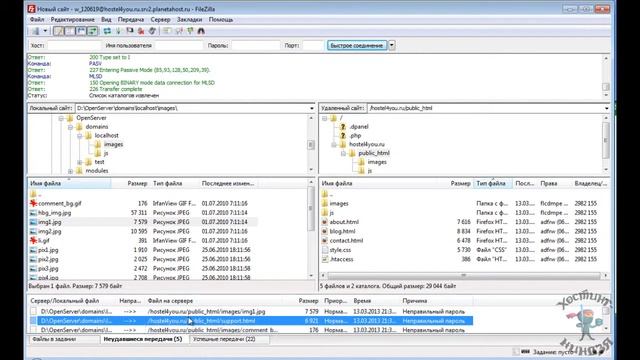This screenshot has width=640, height=360.
Task: Toggle message log display button
Action: [59, 31]
